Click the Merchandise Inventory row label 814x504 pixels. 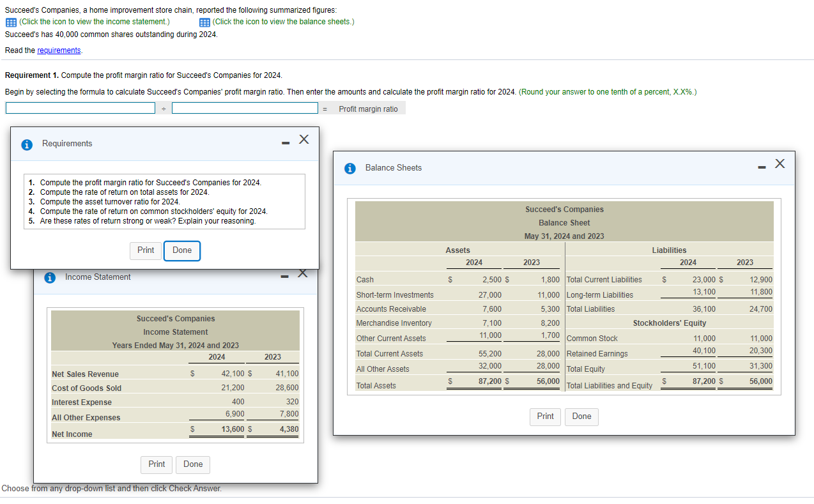click(x=394, y=323)
